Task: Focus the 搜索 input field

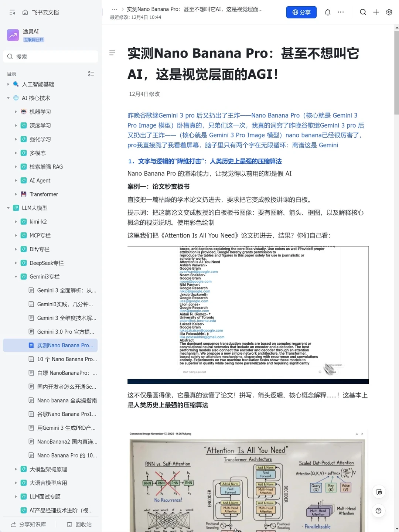Action: (x=50, y=57)
